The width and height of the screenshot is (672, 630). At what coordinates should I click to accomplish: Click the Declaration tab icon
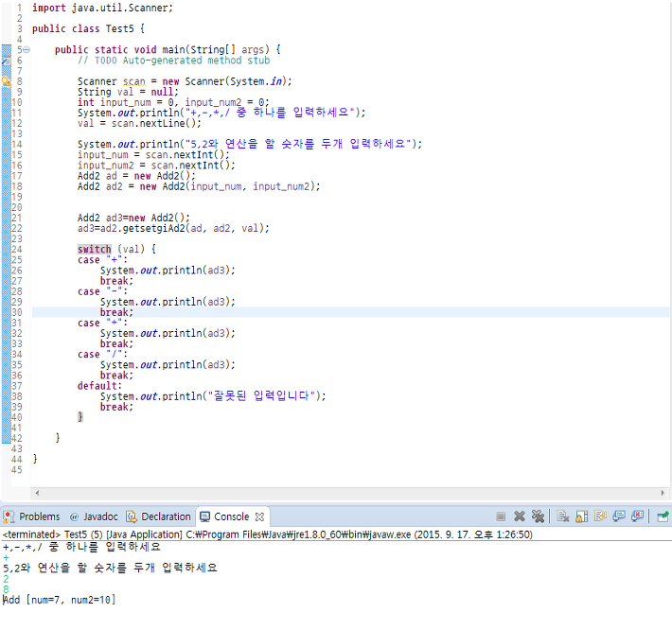[x=132, y=516]
